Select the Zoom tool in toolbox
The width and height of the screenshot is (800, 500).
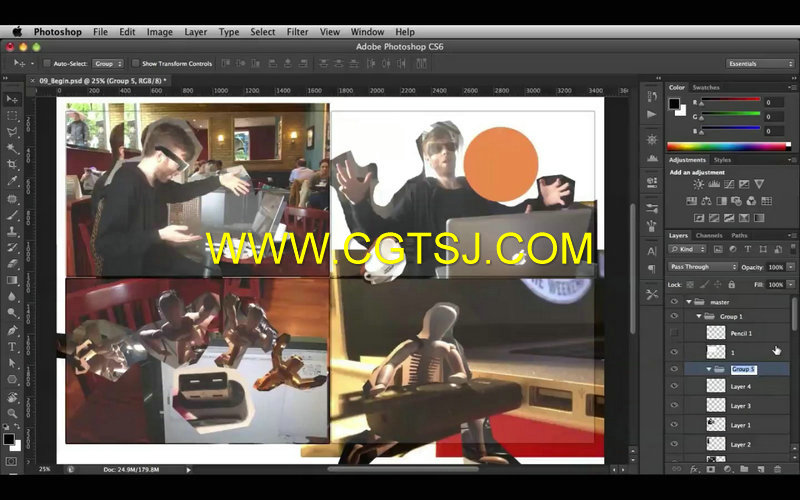point(12,413)
